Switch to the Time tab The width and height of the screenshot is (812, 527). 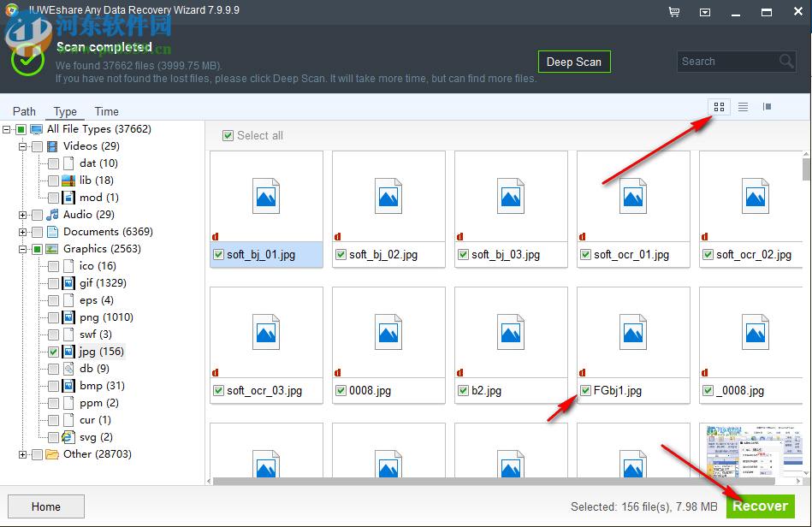coord(106,111)
